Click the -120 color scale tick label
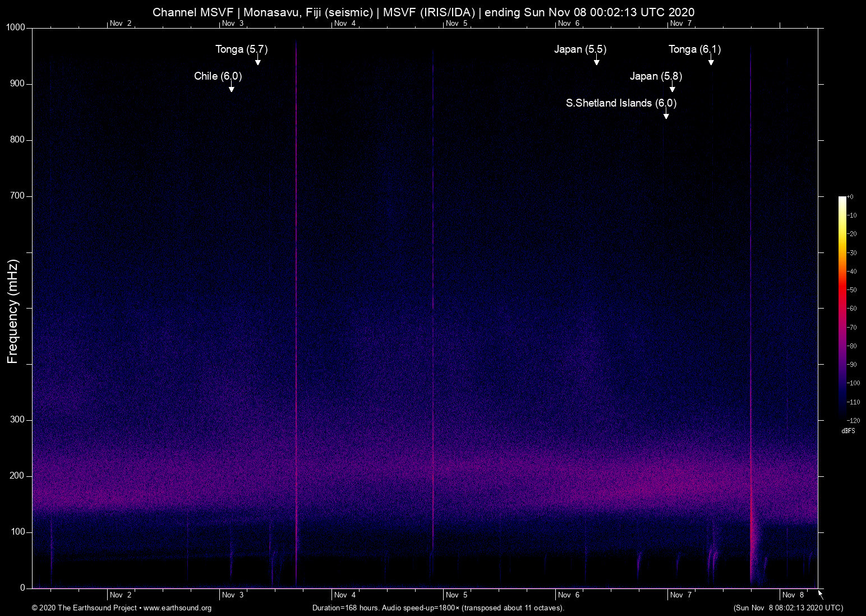Image resolution: width=866 pixels, height=616 pixels. pyautogui.click(x=853, y=420)
